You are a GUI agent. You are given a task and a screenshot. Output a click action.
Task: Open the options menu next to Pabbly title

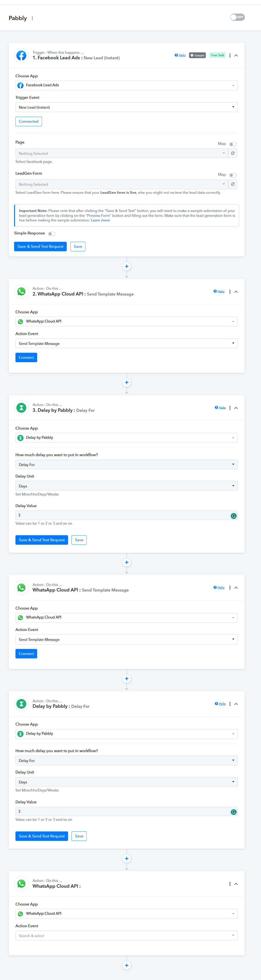(32, 18)
